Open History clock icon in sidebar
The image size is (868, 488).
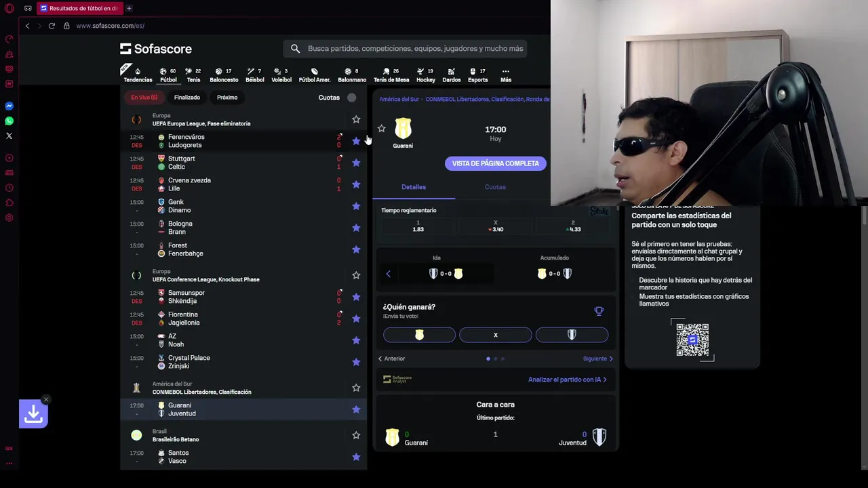(9, 188)
